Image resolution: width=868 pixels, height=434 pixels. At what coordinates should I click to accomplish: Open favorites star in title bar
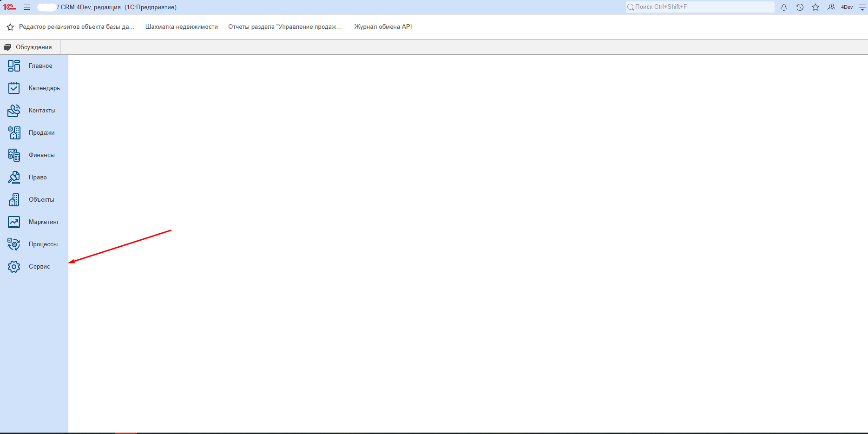coord(815,7)
